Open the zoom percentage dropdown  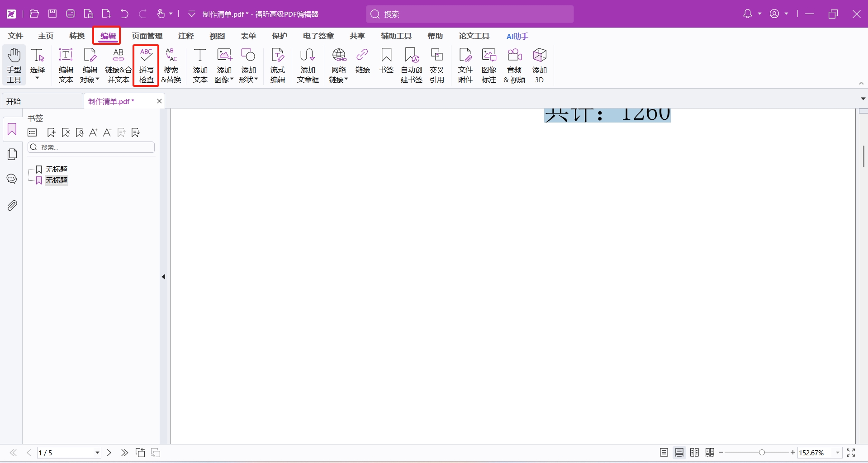837,453
